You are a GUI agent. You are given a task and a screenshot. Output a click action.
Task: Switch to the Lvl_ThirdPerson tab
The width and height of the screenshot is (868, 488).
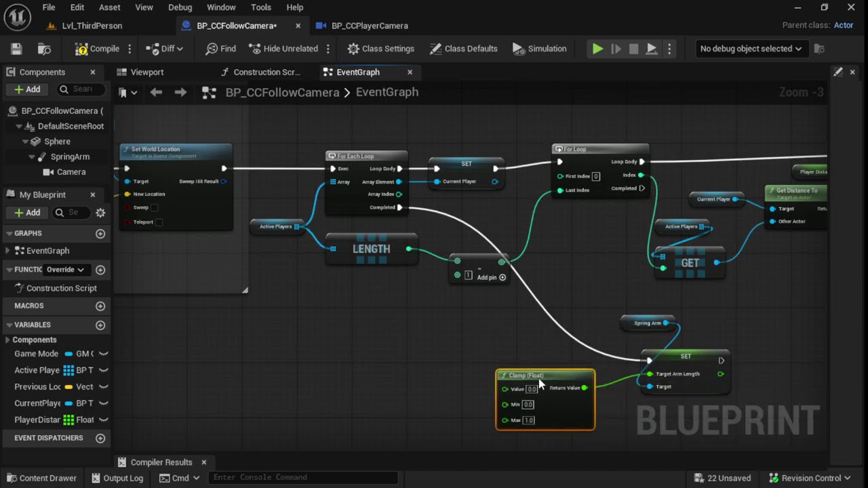92,26
